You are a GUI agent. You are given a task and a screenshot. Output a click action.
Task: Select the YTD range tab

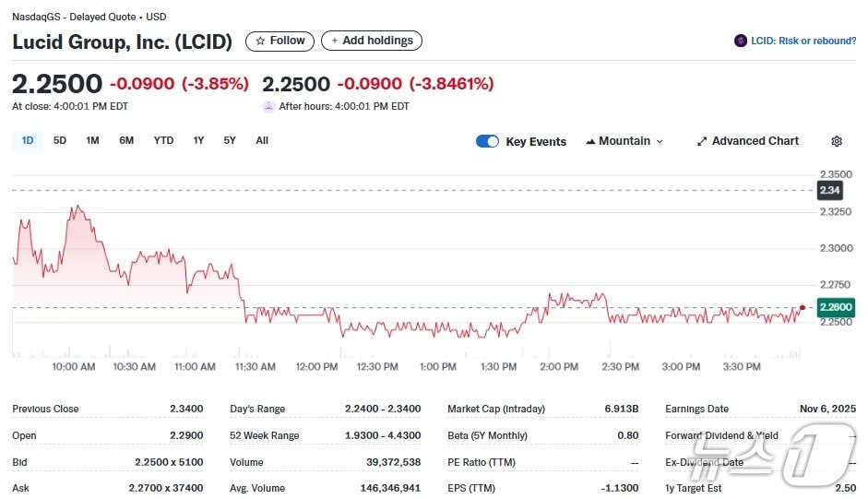coord(163,140)
